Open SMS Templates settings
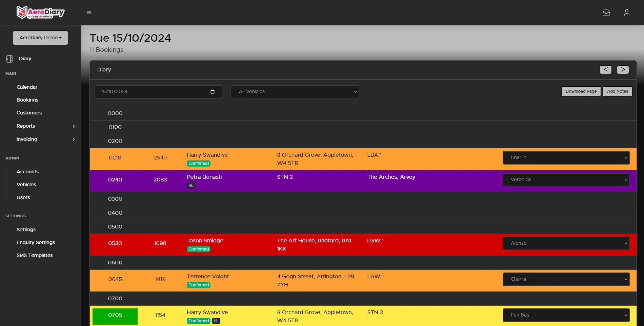This screenshot has height=326, width=644. (x=35, y=255)
